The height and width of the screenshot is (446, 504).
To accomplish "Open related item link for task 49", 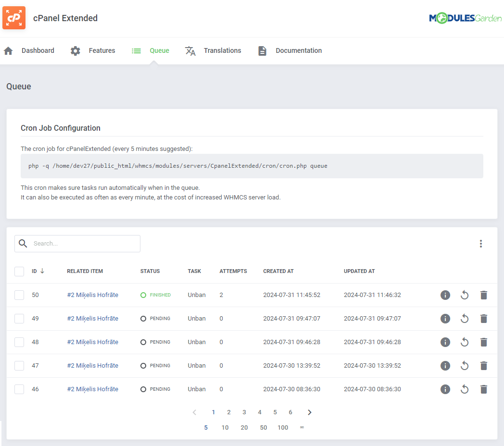I will 92,319.
